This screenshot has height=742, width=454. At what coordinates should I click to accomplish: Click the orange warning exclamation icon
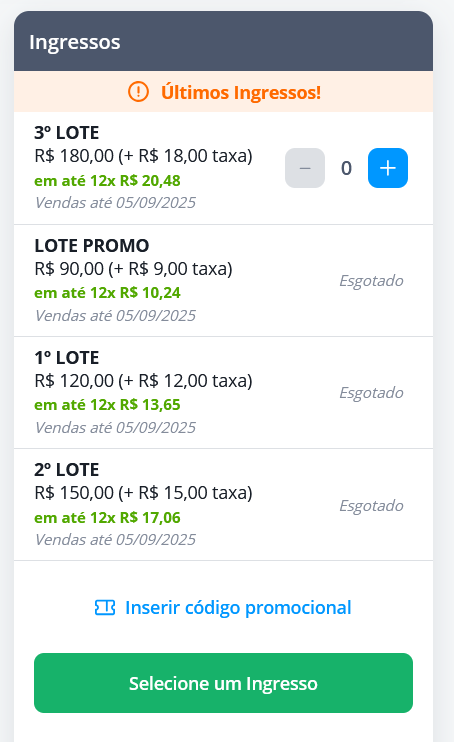coord(138,92)
